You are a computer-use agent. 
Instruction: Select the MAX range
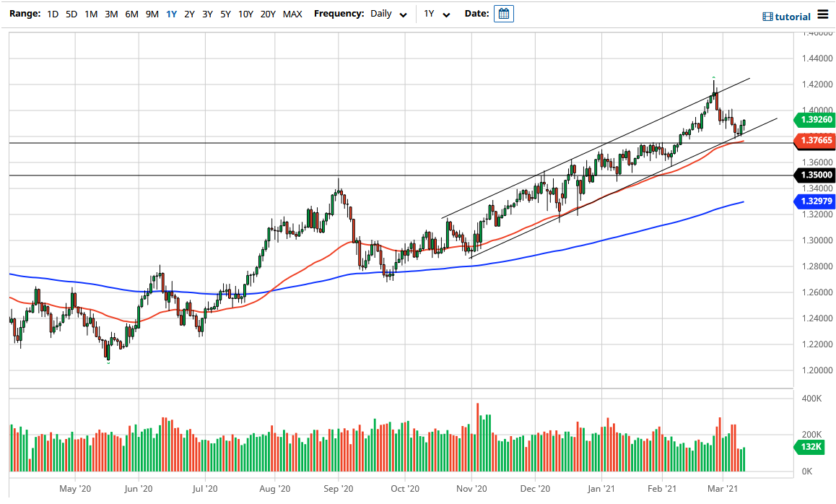point(292,14)
